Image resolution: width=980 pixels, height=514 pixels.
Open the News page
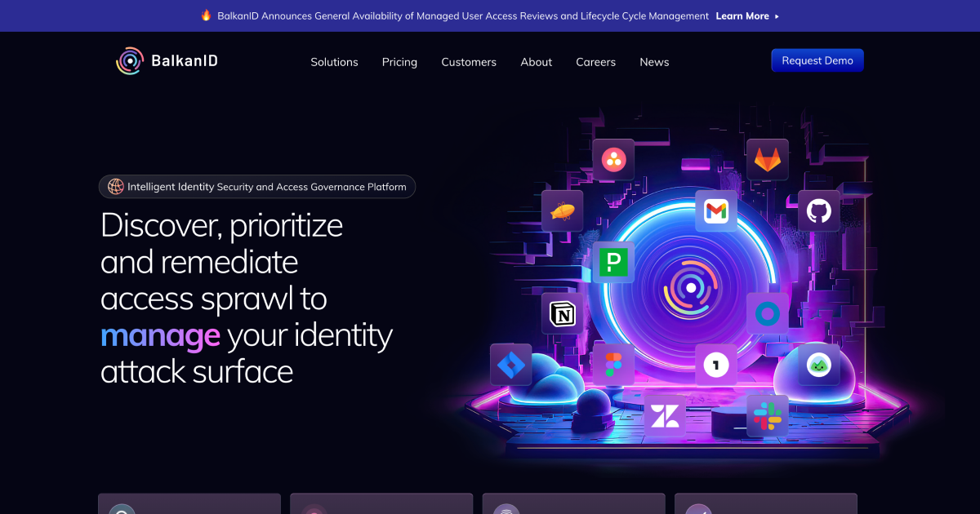pos(654,62)
